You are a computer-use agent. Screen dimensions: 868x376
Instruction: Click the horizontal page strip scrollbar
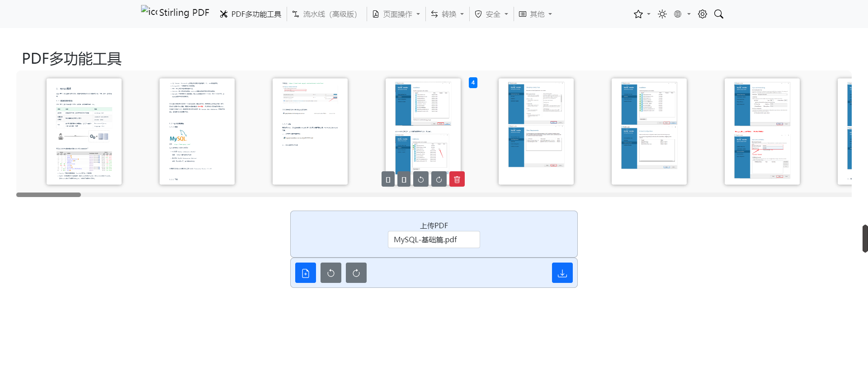[49, 195]
